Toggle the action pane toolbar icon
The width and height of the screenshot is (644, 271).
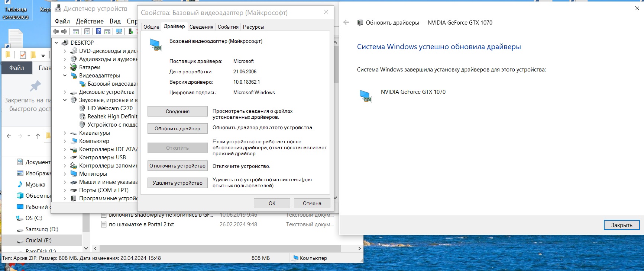[x=107, y=32]
